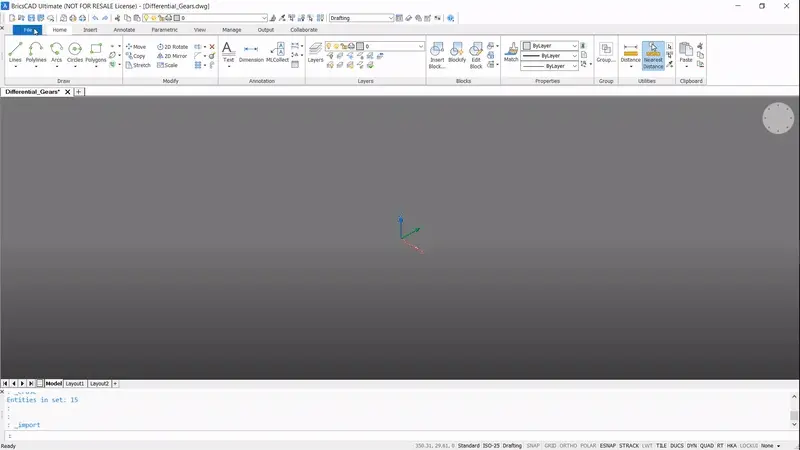Click the Move tool
Screen dimensions: 800x450
click(136, 46)
